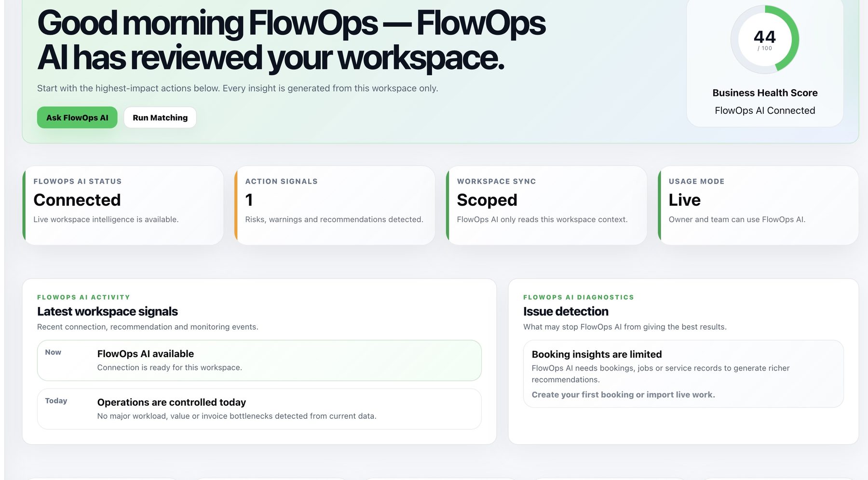Click the Ask FlowOps AI button
868x480 pixels.
(x=77, y=118)
